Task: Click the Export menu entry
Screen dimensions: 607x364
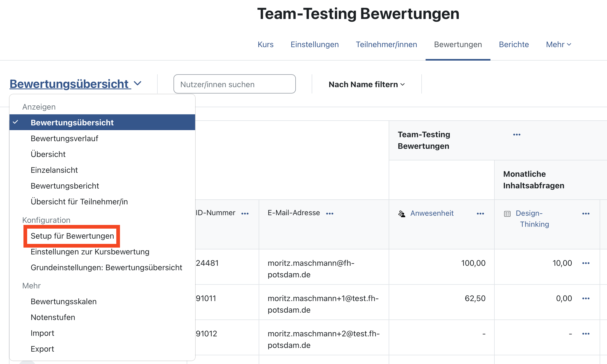Action: coord(42,349)
